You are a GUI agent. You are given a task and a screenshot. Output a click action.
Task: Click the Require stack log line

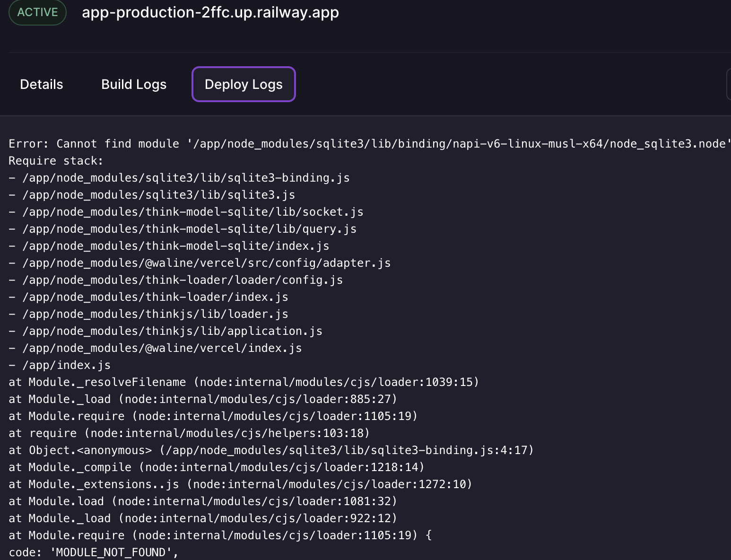pyautogui.click(x=57, y=160)
